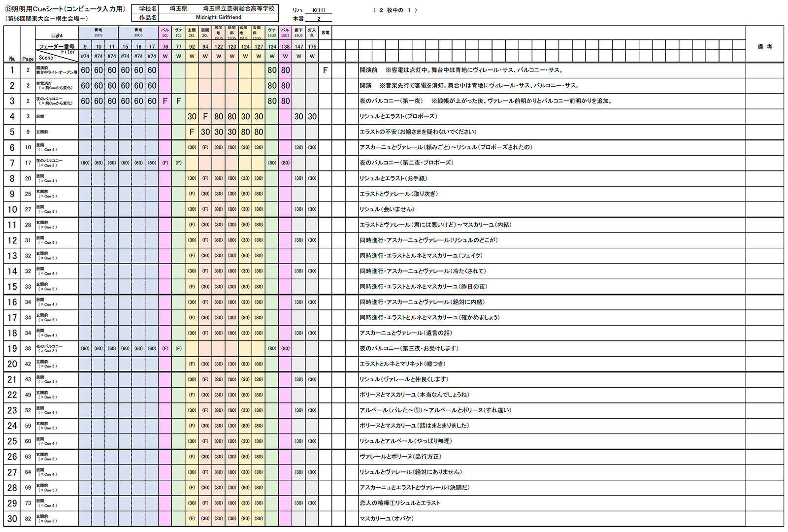Click remark ending '(確かめましょう)'
The image size is (788, 532).
click(429, 318)
